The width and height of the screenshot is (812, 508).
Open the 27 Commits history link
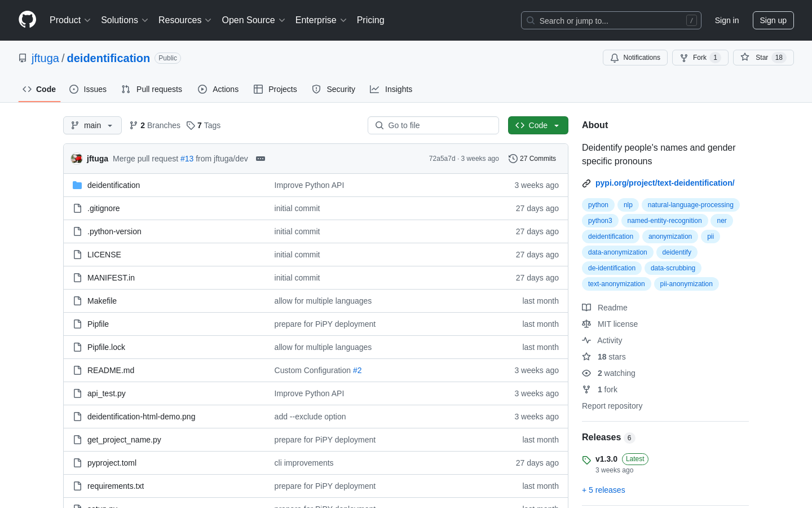point(532,159)
